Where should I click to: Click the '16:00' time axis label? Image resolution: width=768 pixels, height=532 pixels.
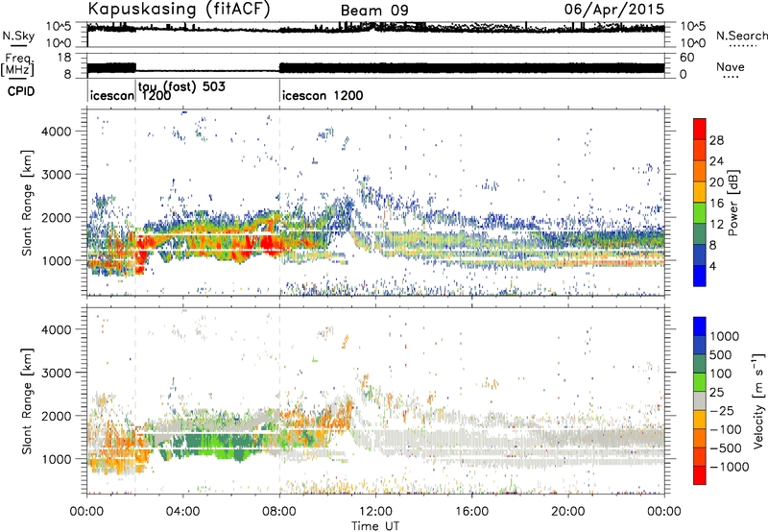pos(471,512)
